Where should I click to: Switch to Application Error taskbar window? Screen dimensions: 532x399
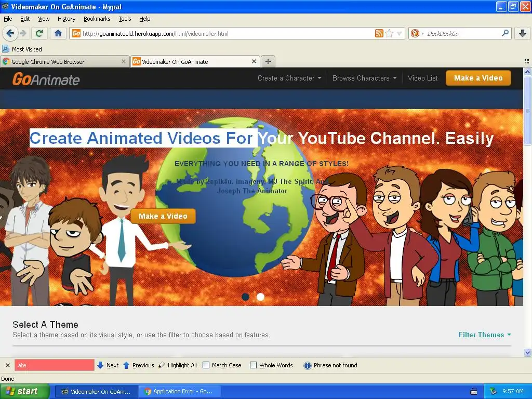coord(180,392)
